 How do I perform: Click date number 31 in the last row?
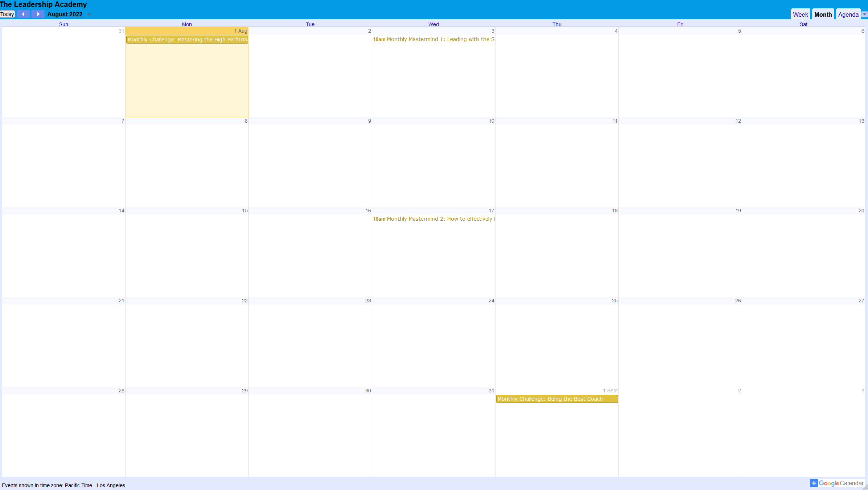pyautogui.click(x=491, y=391)
